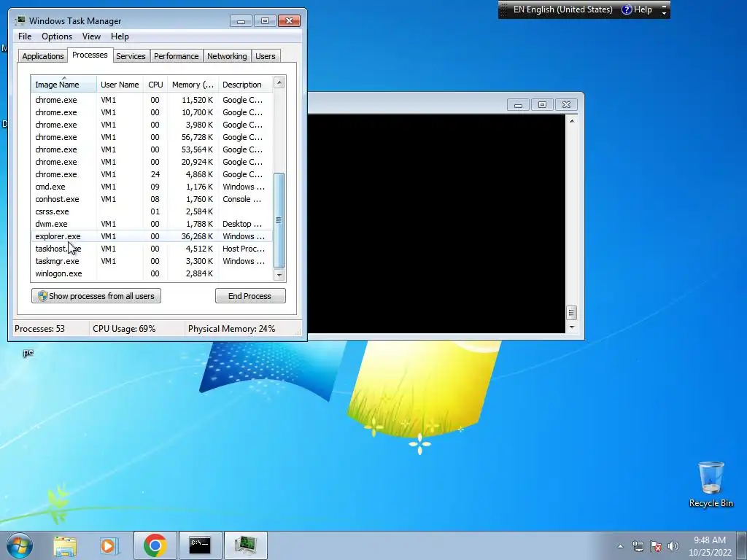
Task: Click the console window scrollbar thumb
Action: pos(572,313)
